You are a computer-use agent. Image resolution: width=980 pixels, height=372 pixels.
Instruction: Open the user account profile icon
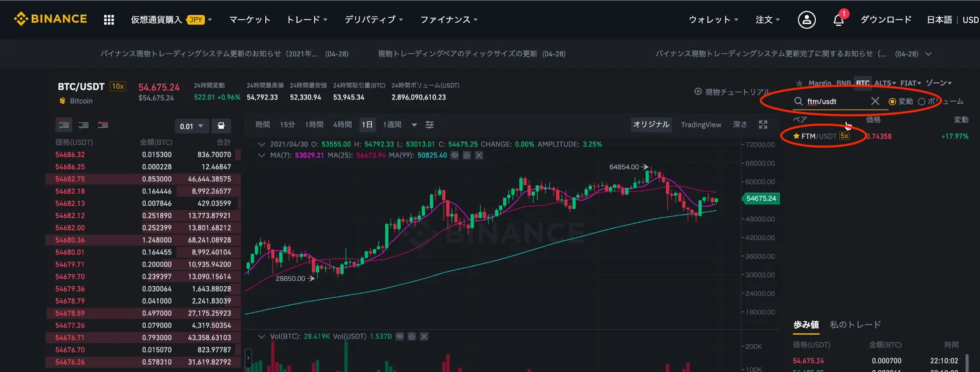(807, 20)
